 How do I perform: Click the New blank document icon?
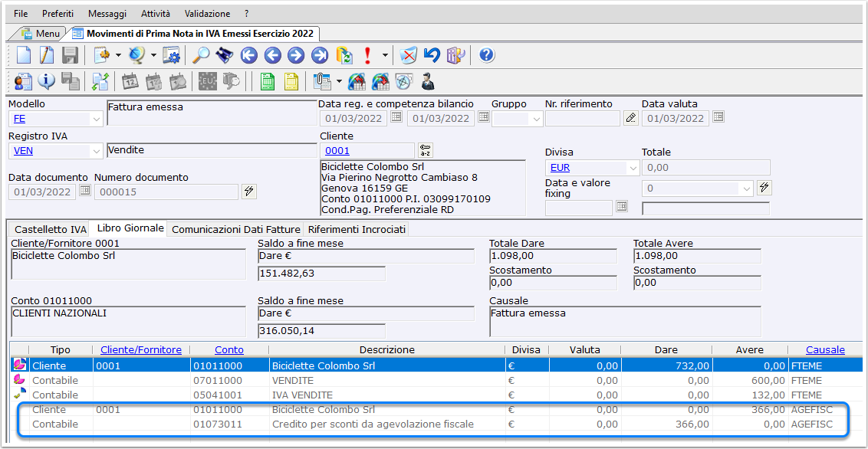coord(23,55)
